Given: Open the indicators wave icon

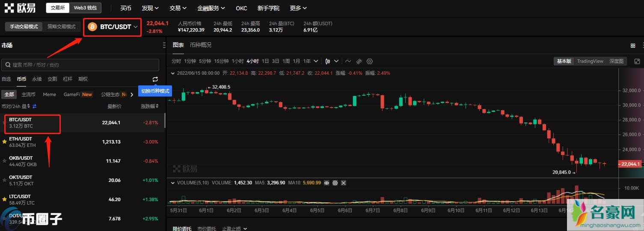Looking at the screenshot, I should click(348, 61).
